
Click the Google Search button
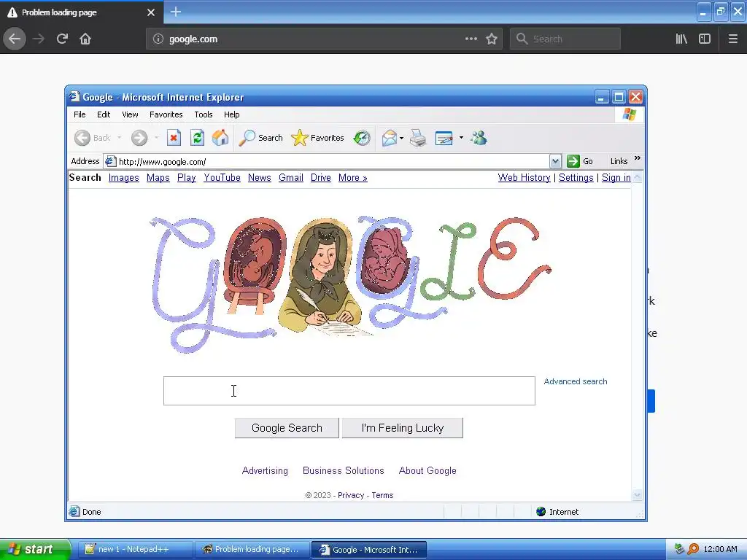[x=287, y=428]
